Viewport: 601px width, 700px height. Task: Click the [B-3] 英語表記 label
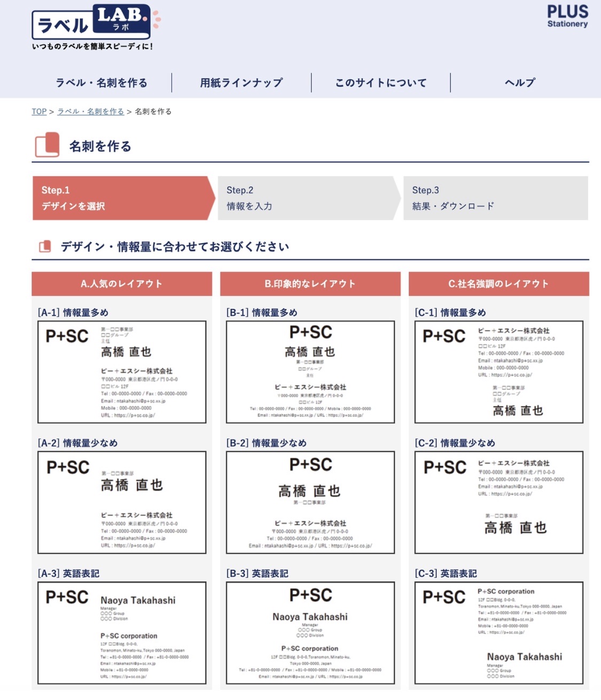257,573
